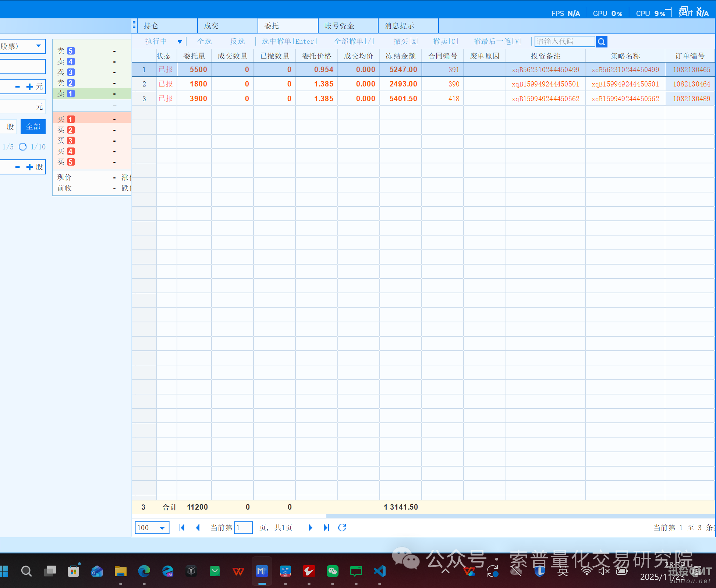Click the page number input field
Screen dimensions: 716x588
pyautogui.click(x=243, y=528)
